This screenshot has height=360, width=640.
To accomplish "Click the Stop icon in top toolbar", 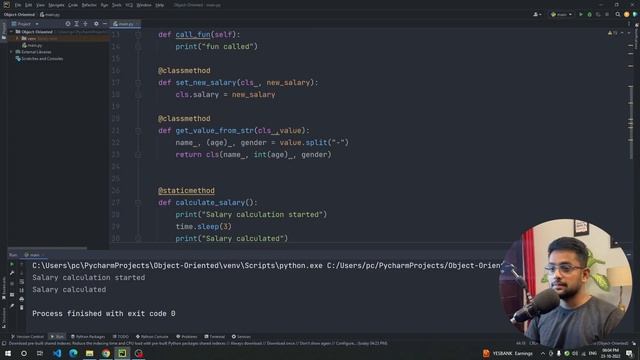I will pos(607,14).
